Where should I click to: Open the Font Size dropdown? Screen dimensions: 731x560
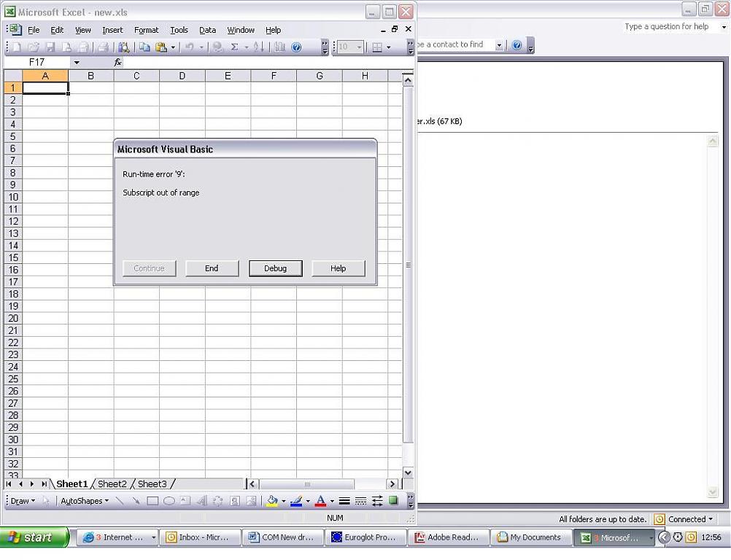(359, 47)
